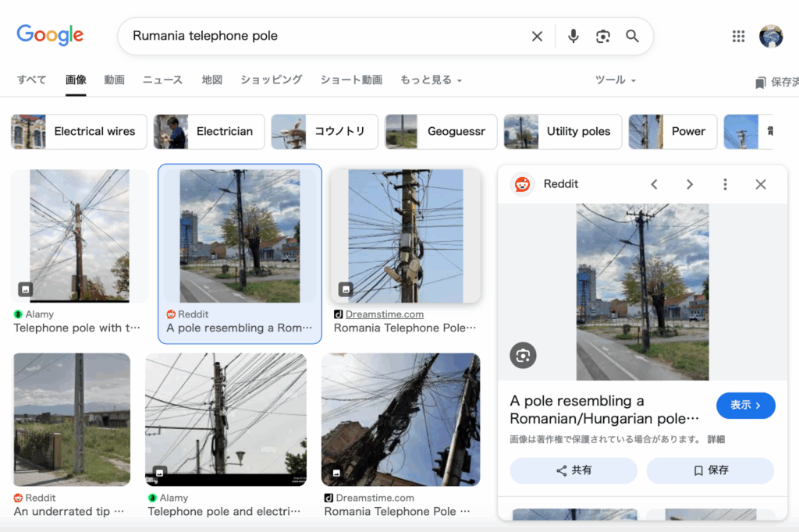
Task: Click the 表示 visit button
Action: coord(745,406)
